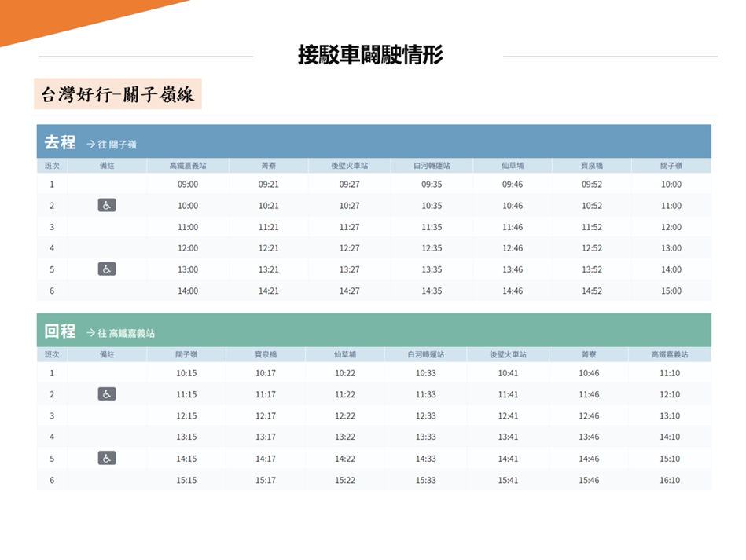Viewport: 746px width, 560px height.
Task: Click the 15:00 關子嶺 arrival cell
Action: click(671, 291)
